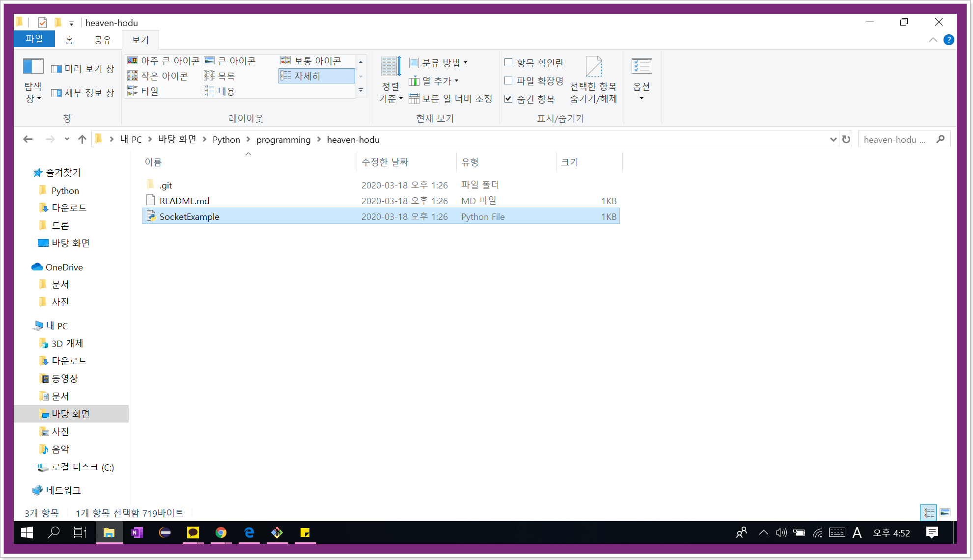Switch to large thumbnails view in status bar

click(945, 513)
